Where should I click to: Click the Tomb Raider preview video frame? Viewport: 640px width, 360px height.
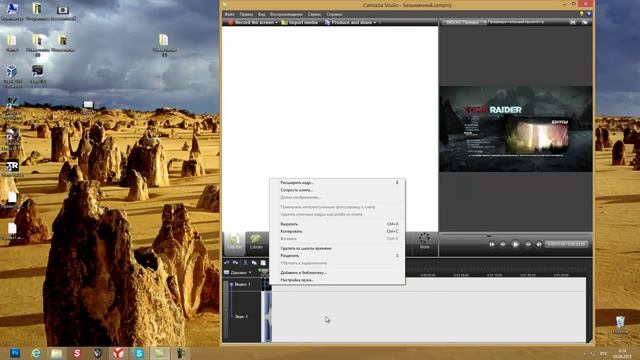[x=516, y=129]
